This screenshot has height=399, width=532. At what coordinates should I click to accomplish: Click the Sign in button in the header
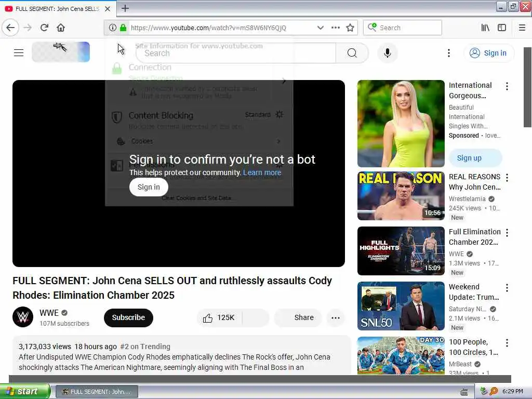(488, 53)
